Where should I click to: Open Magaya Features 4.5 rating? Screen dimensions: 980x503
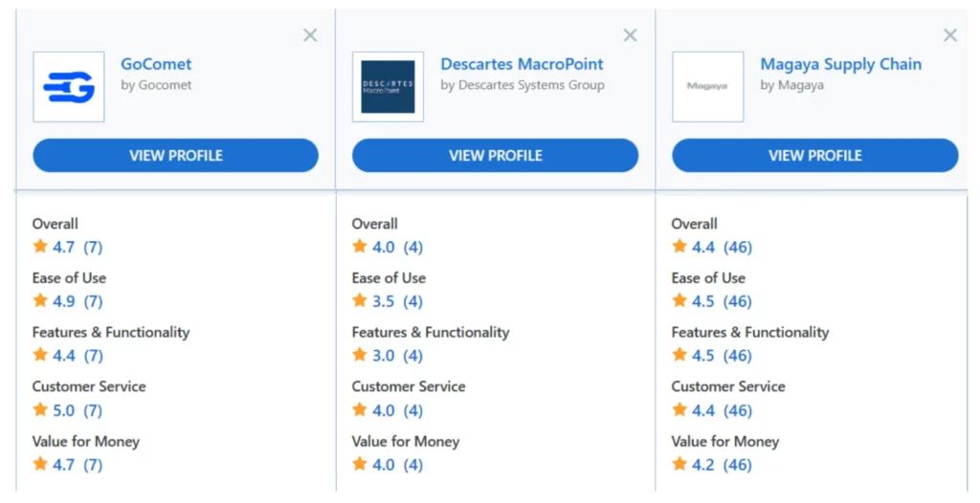[x=722, y=356]
